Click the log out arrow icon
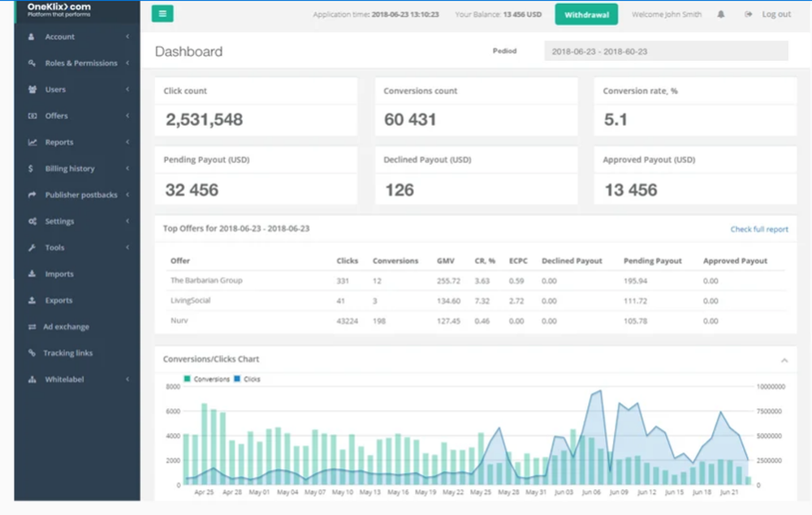Screen dimensions: 812x515 pos(749,15)
